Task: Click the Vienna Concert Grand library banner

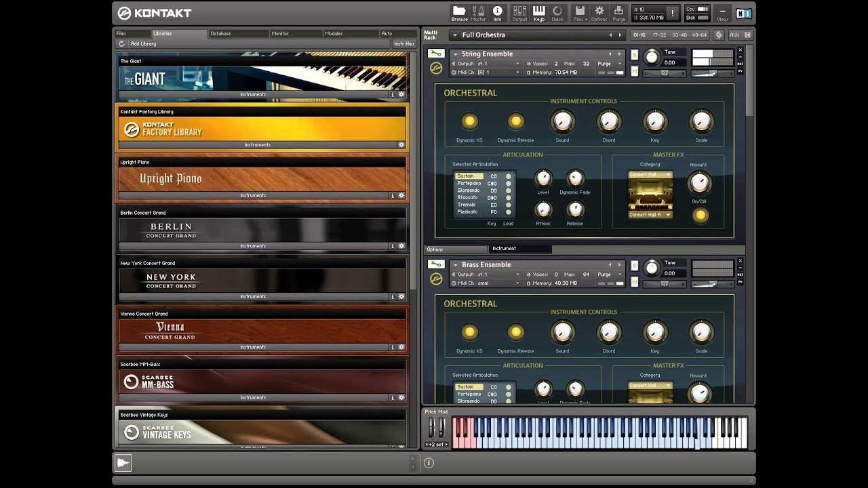Action: (x=262, y=331)
